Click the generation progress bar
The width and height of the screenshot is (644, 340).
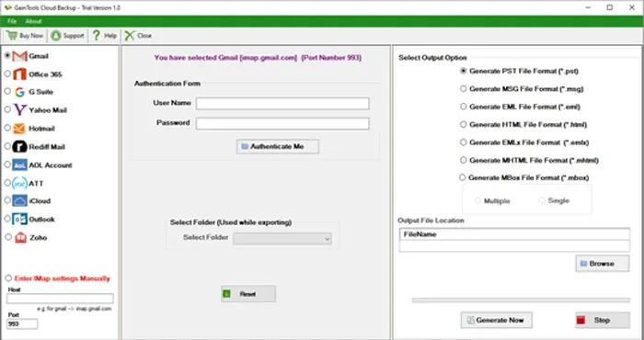[521, 300]
